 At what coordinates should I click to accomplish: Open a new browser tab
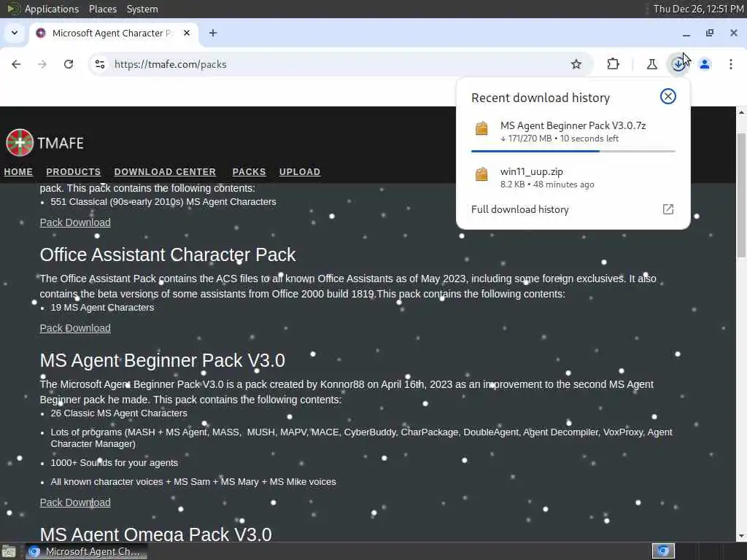(213, 33)
